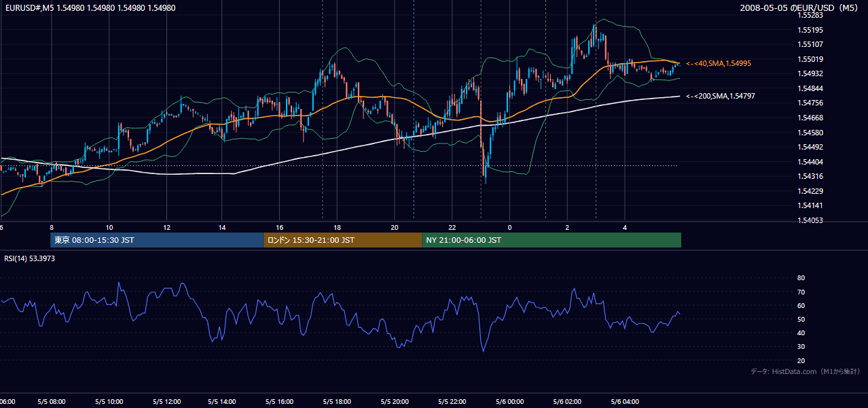868x408 pixels.
Task: Click RSI axis level 30
Action: tap(801, 347)
